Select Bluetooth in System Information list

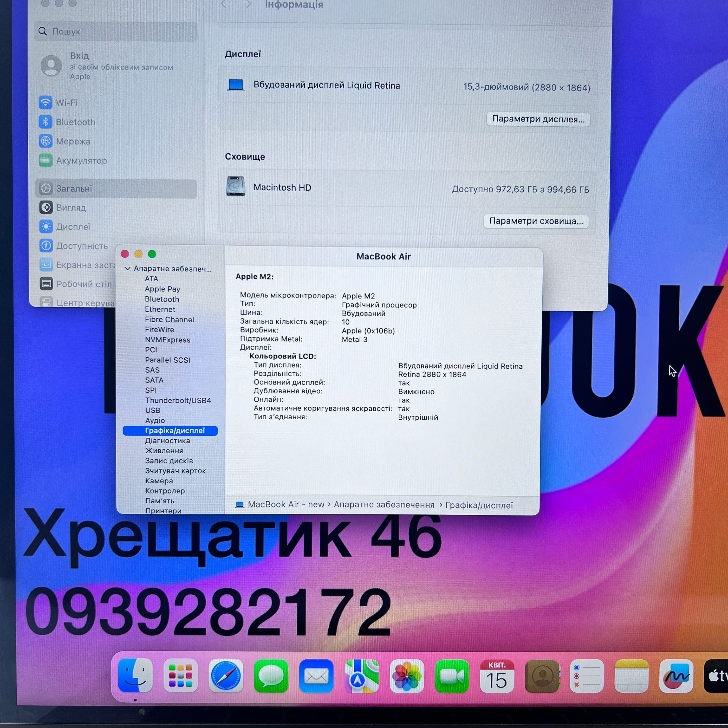pyautogui.click(x=162, y=299)
